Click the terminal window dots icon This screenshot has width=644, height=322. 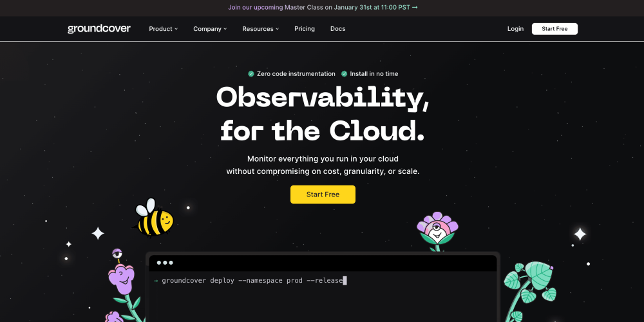click(x=165, y=263)
